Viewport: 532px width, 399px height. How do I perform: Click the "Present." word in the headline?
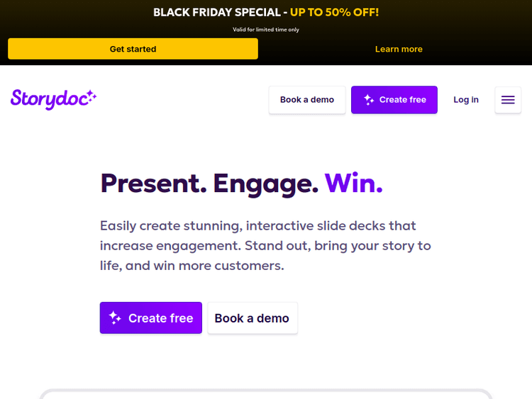[150, 183]
